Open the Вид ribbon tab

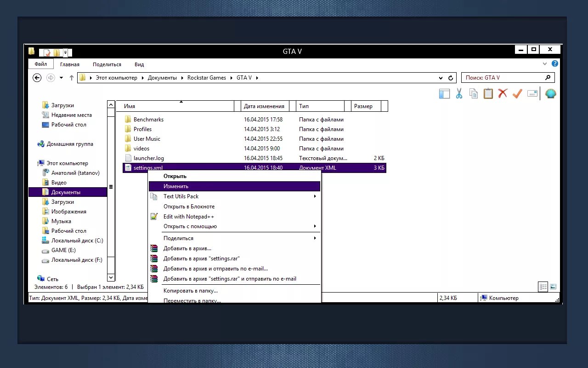pyautogui.click(x=139, y=64)
